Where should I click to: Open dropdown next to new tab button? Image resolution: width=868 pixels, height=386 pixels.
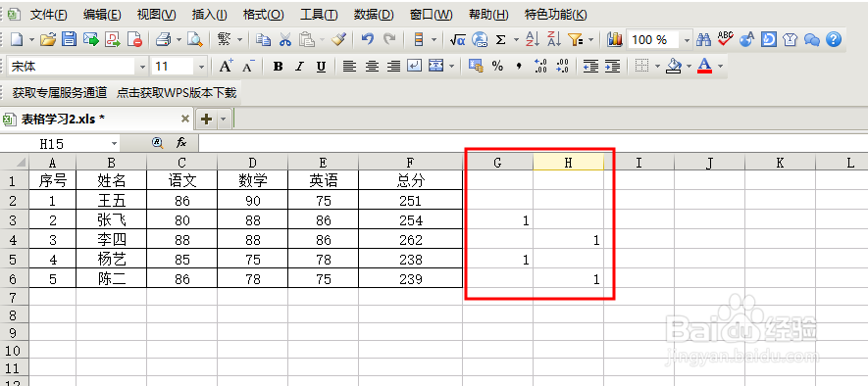pos(224,119)
